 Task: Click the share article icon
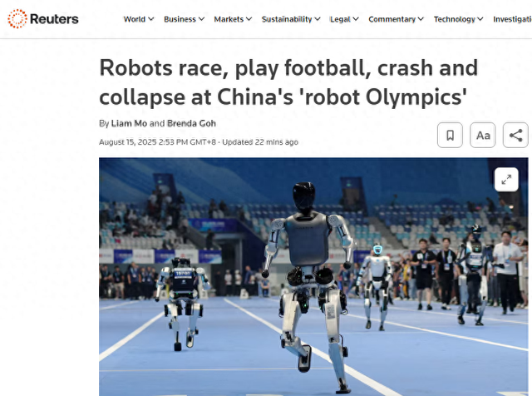pyautogui.click(x=515, y=135)
